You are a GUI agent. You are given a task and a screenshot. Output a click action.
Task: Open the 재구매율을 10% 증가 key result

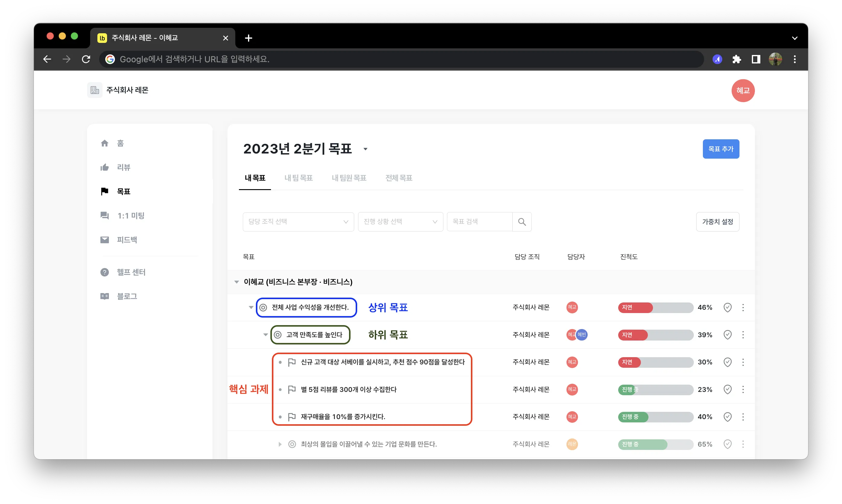(x=343, y=417)
